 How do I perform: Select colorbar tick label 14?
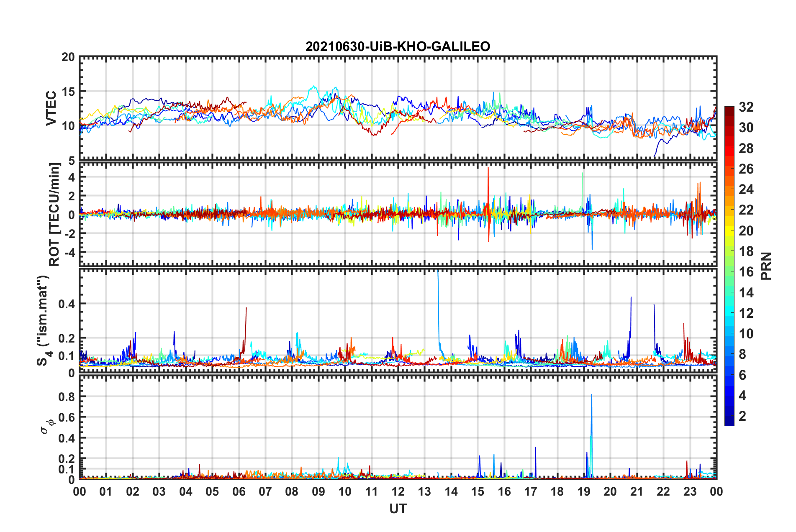pos(746,293)
